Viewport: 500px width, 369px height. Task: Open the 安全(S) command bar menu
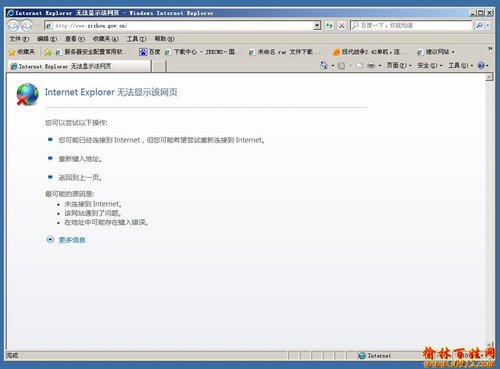[430, 65]
